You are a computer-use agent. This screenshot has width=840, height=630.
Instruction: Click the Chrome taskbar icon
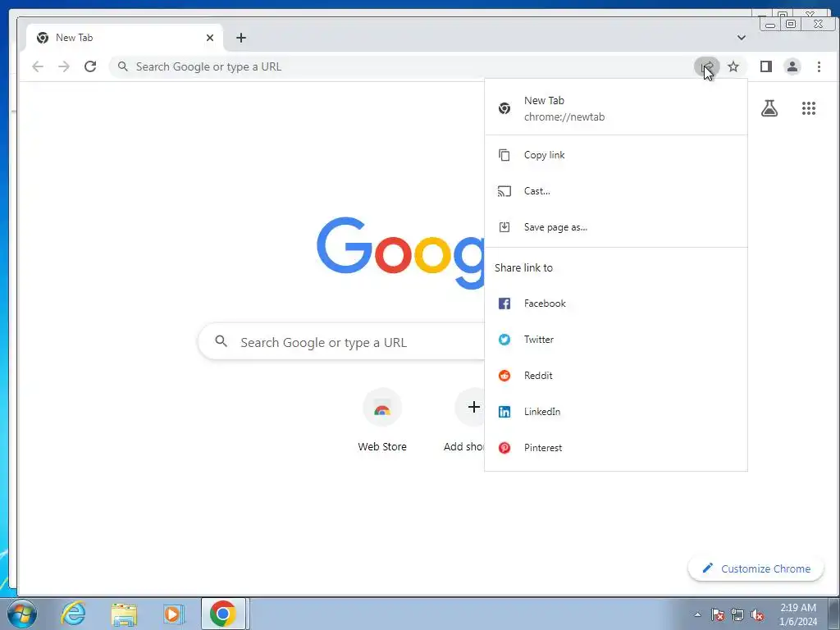click(x=223, y=614)
